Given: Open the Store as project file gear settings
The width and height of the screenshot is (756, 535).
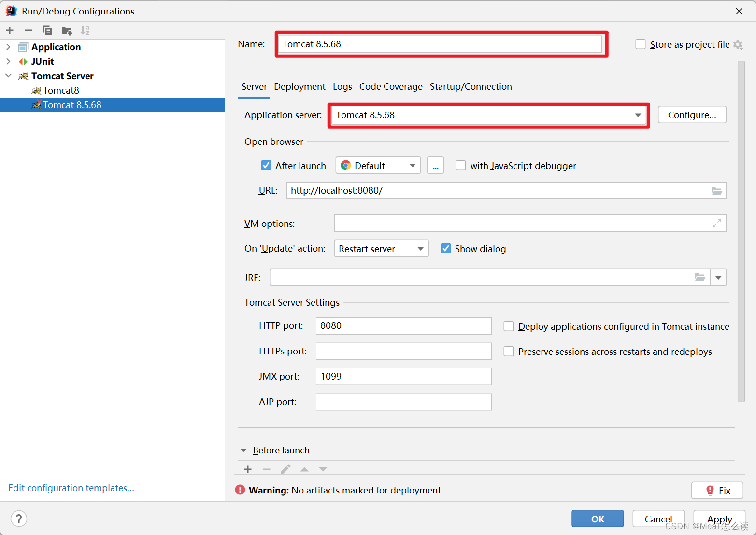Looking at the screenshot, I should pyautogui.click(x=738, y=44).
